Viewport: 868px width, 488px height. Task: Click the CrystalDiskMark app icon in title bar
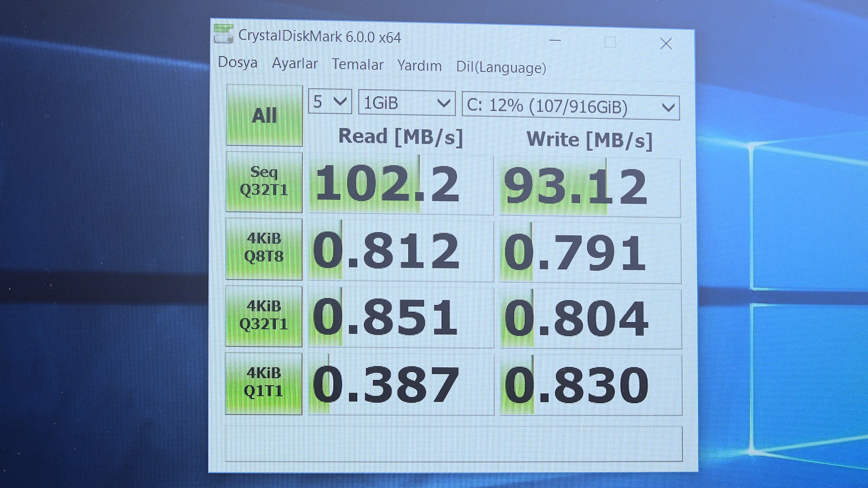[x=223, y=34]
